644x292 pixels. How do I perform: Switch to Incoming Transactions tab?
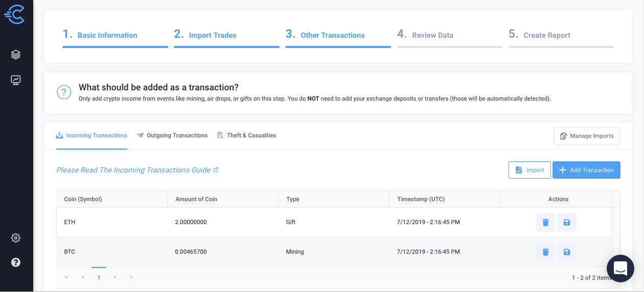point(91,136)
